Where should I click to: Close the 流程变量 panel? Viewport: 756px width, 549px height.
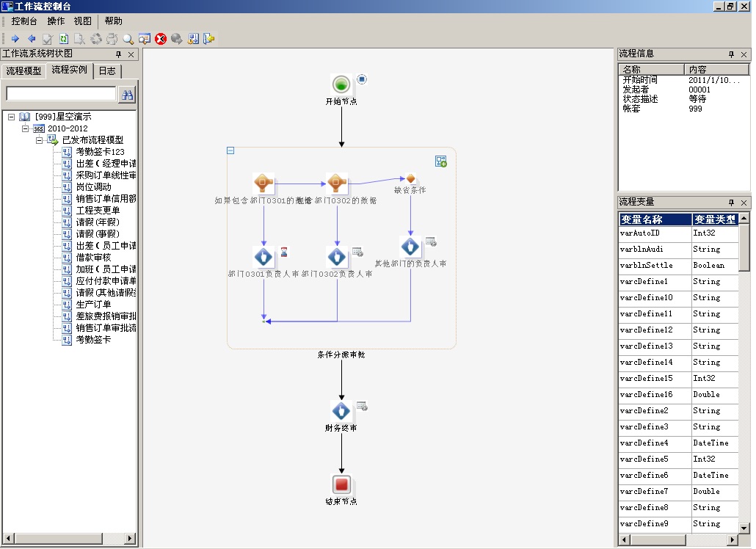point(744,203)
